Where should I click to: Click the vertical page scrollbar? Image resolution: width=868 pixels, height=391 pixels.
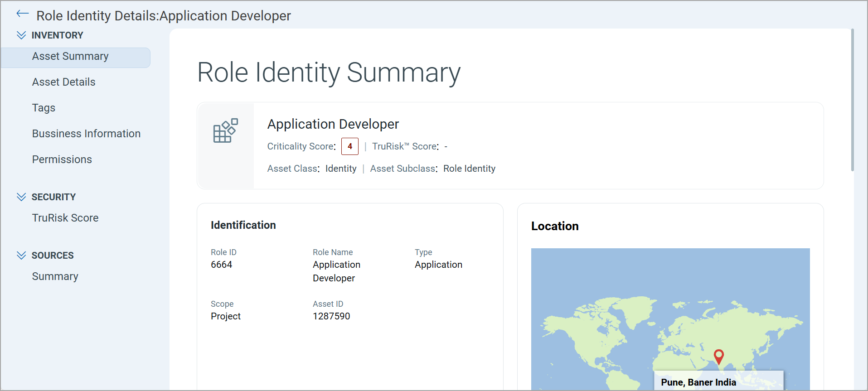pos(852,100)
